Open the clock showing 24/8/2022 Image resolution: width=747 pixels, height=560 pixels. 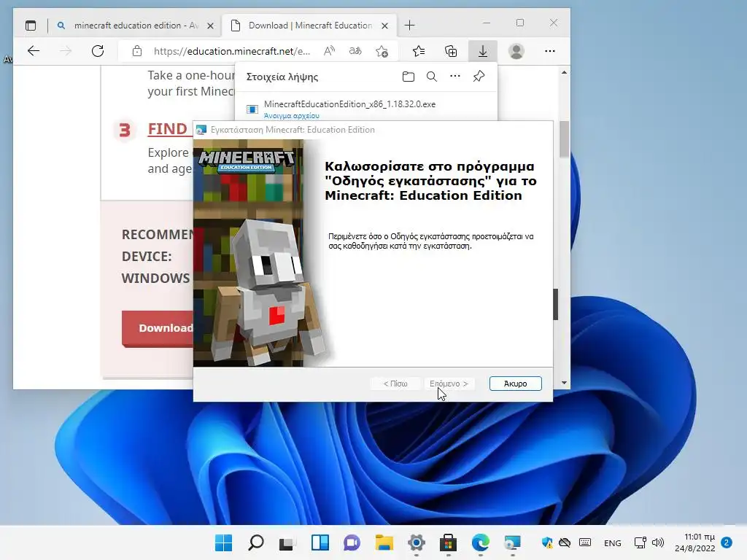694,542
